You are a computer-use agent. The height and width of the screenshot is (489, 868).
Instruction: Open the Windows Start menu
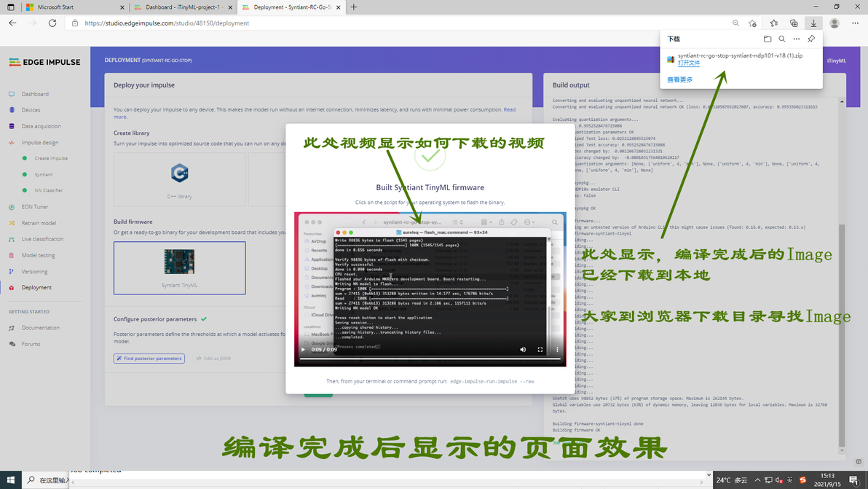tap(10, 480)
